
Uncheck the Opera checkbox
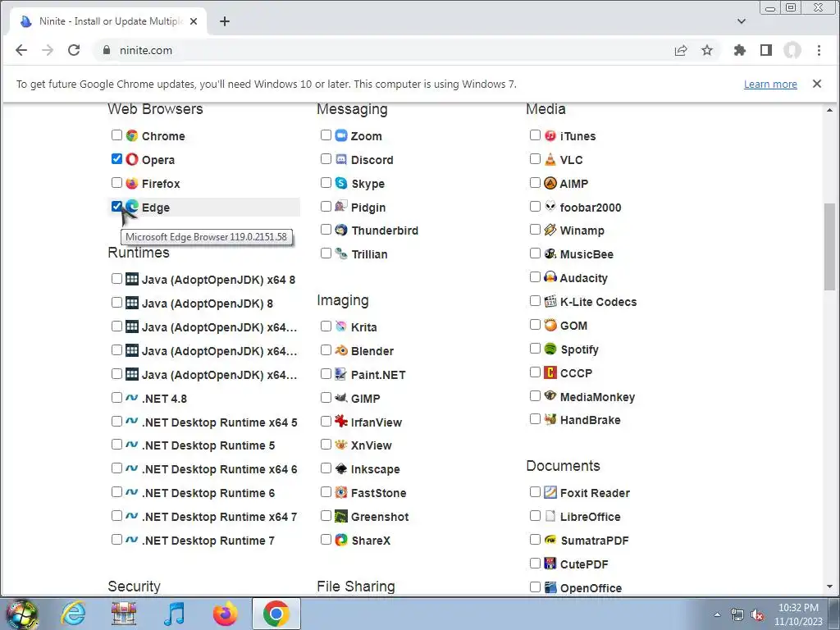pos(116,158)
